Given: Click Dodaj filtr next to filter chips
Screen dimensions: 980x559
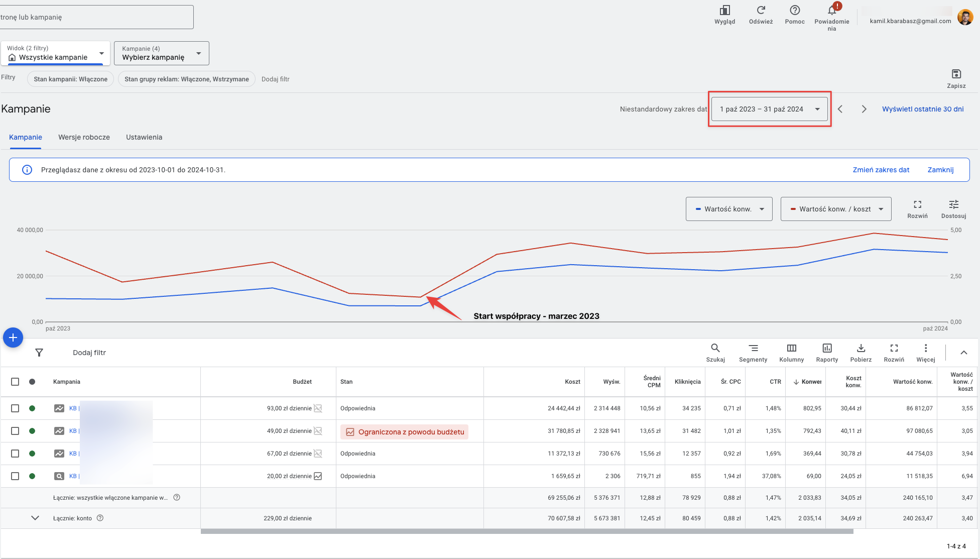Looking at the screenshot, I should [x=275, y=79].
